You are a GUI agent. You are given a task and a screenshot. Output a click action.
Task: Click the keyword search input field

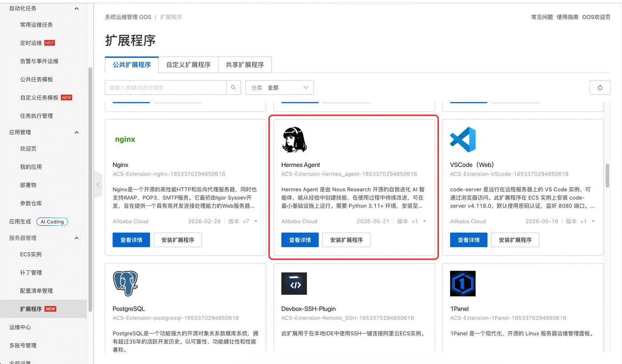click(166, 87)
